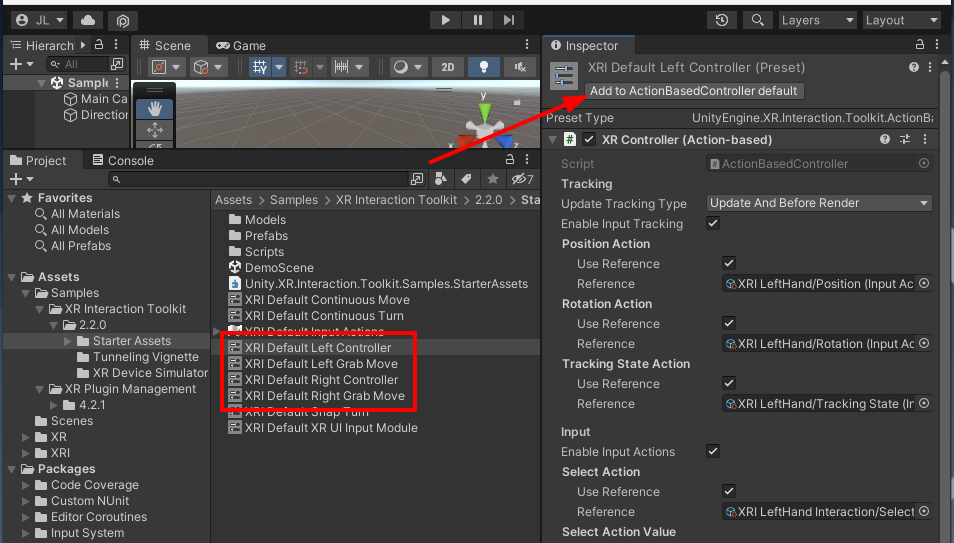Open the cloud services icon
Image resolution: width=954 pixels, height=543 pixels.
88,20
